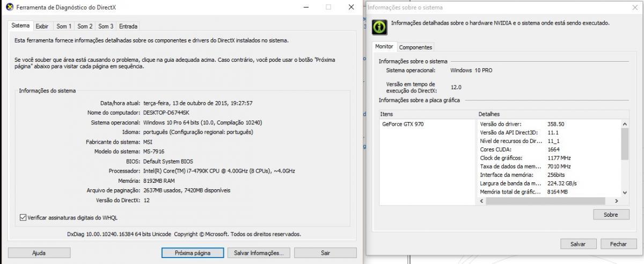The height and width of the screenshot is (264, 644).
Task: Click the Windows 10 PRO value in NVIDIA window
Action: pos(471,70)
